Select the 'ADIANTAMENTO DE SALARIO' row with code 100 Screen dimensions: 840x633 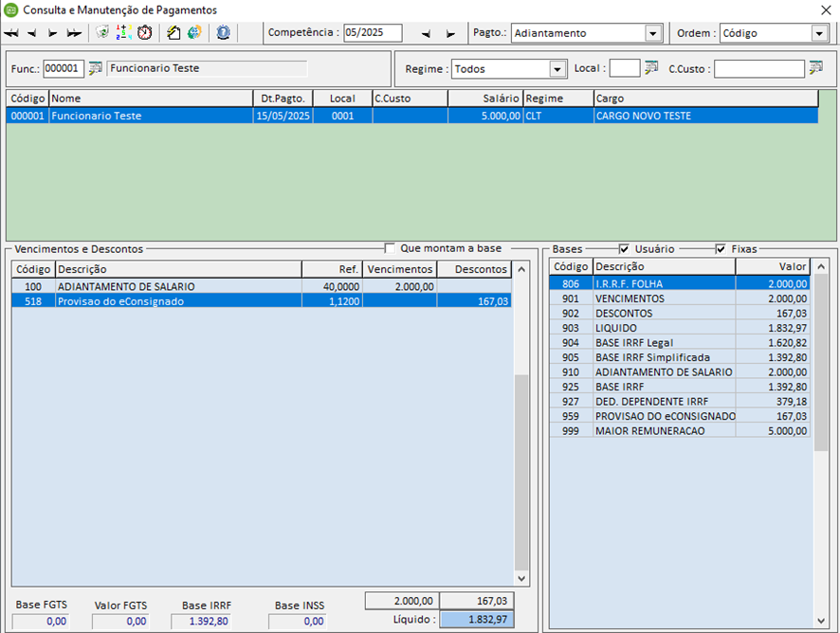[262, 286]
